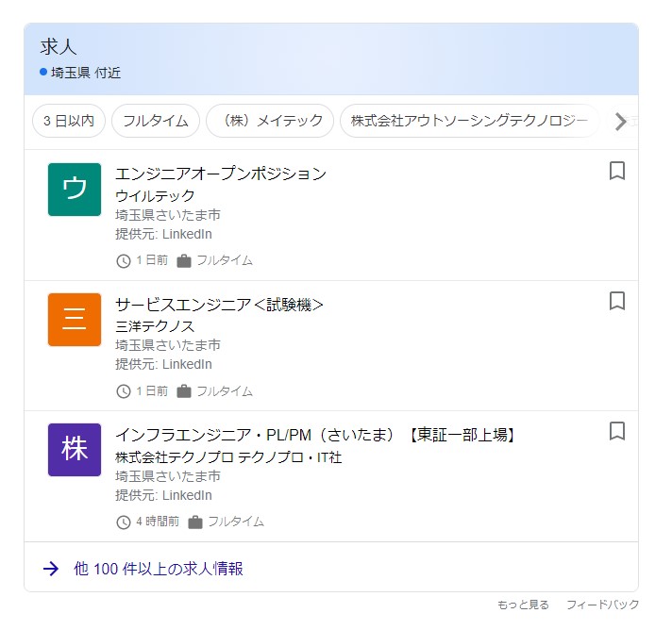Click 提供元: LinkedIn under 三洋テクノス
This screenshot has height=630, width=672.
click(x=163, y=364)
